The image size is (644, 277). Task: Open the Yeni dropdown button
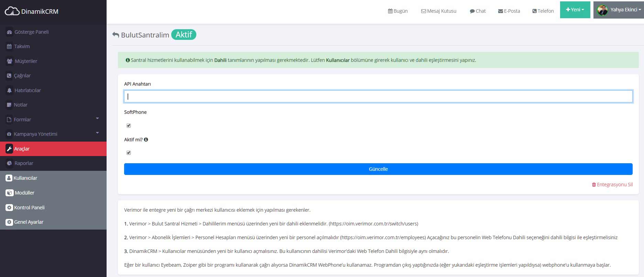(x=575, y=10)
